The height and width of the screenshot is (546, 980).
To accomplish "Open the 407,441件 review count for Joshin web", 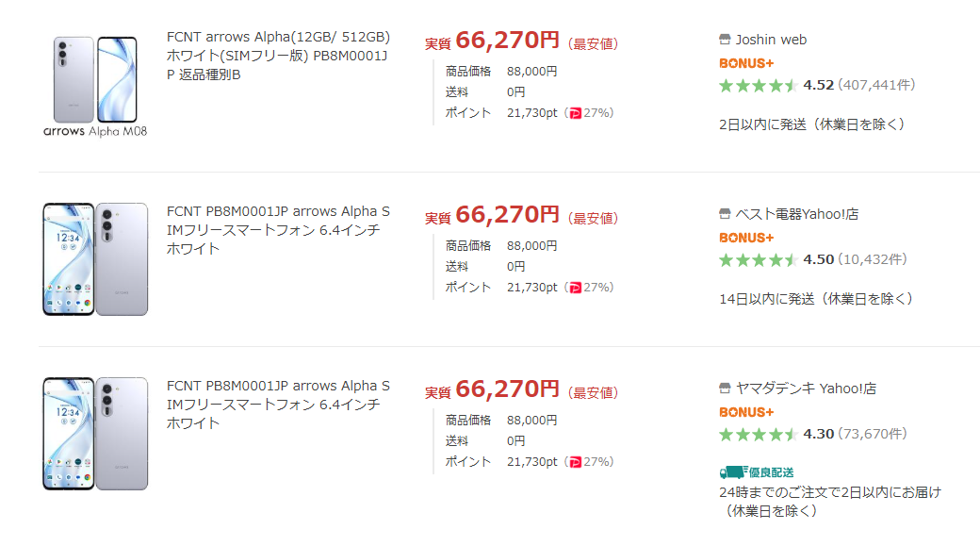I will pos(876,85).
